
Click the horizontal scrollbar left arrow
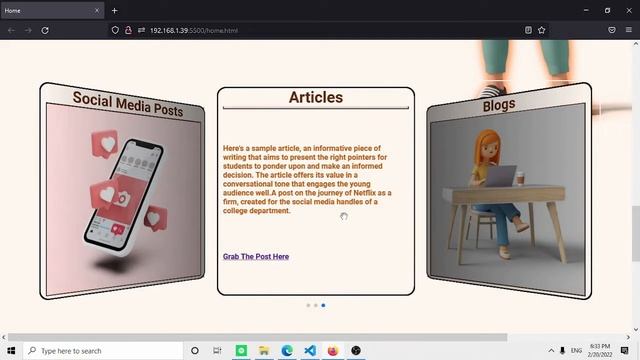pos(4,337)
